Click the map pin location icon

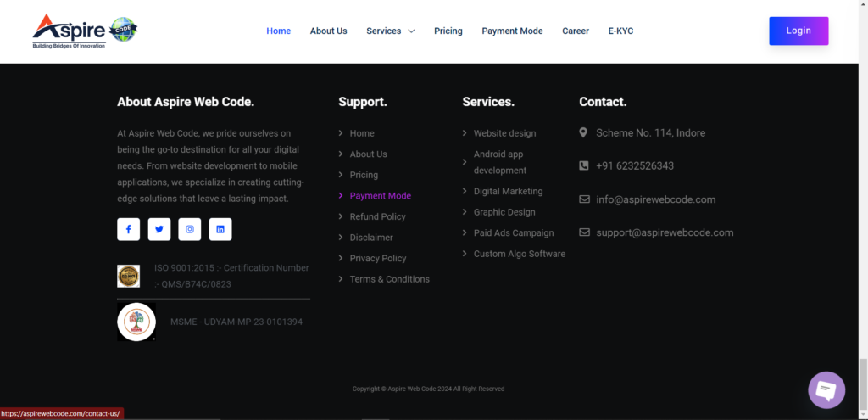click(x=583, y=133)
